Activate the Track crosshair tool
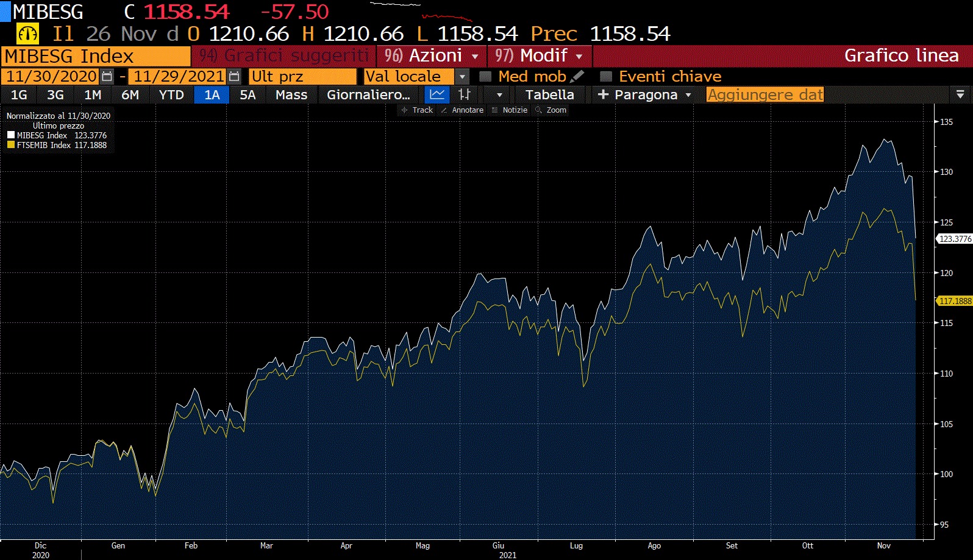The height and width of the screenshot is (560, 973). coord(417,110)
